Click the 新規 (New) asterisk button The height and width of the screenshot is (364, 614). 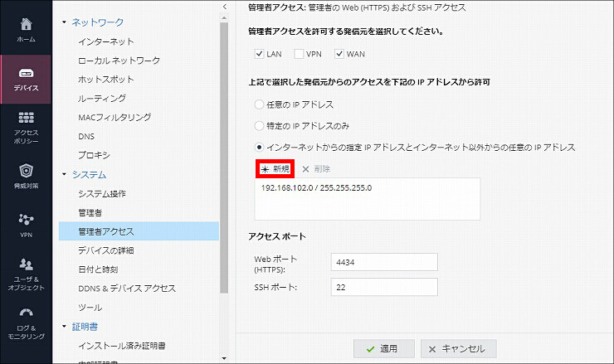click(x=275, y=168)
